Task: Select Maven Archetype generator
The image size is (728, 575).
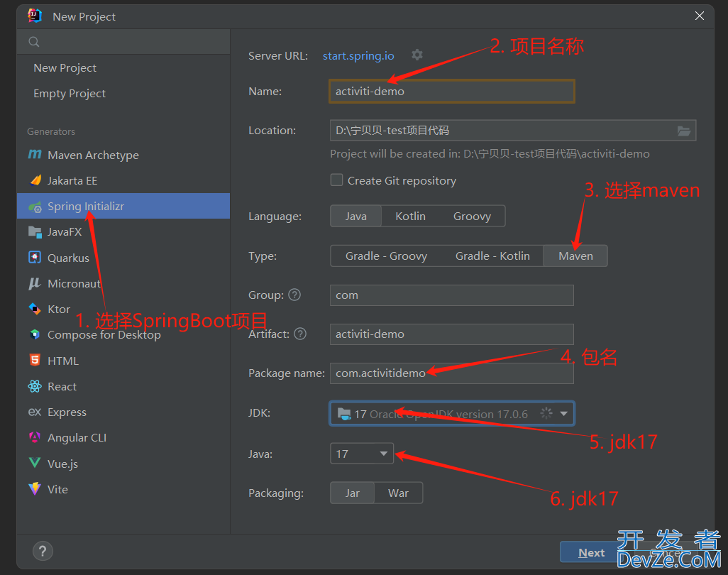Action: pos(123,155)
